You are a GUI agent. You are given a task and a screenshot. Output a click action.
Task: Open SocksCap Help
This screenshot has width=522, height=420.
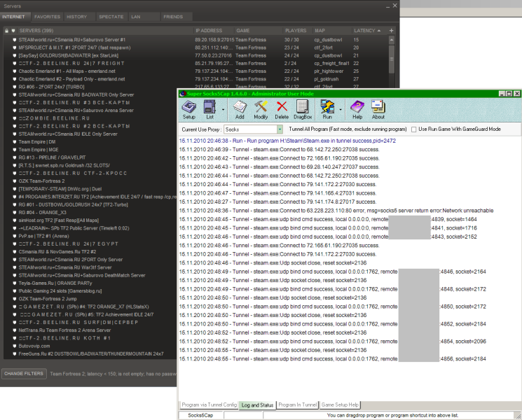click(x=357, y=110)
